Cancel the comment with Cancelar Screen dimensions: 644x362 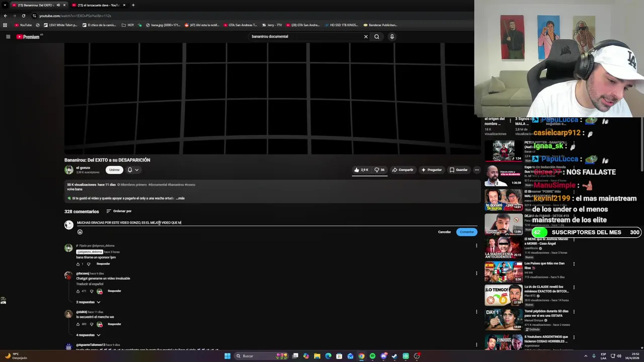click(x=444, y=232)
